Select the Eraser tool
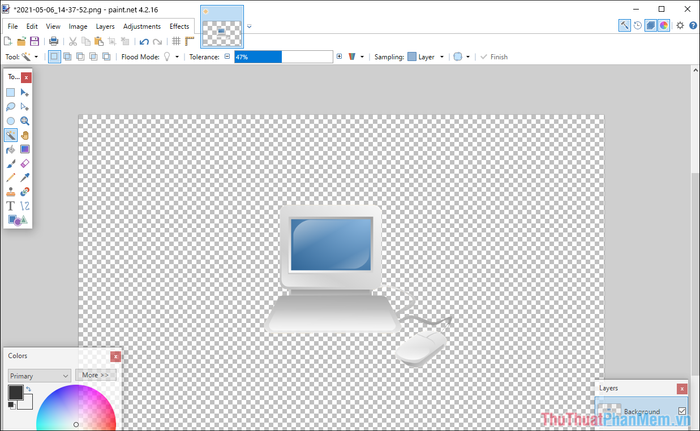Screen dimensions: 700x431 (x=25, y=163)
